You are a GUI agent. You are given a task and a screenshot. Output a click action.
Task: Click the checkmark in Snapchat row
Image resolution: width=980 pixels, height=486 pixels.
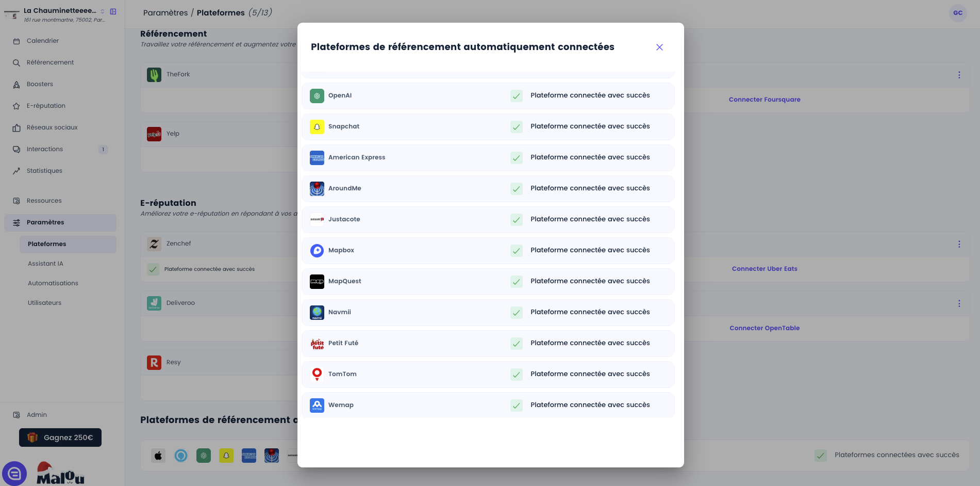517,127
